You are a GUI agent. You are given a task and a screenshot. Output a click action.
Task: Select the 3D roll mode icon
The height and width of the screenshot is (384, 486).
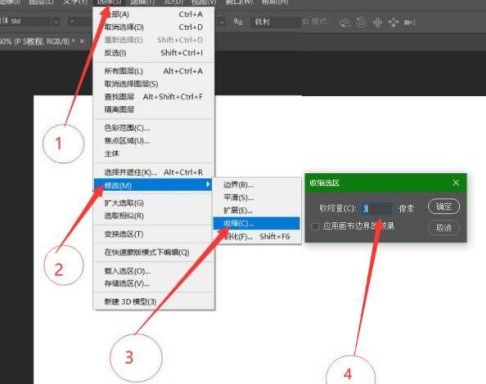point(361,23)
